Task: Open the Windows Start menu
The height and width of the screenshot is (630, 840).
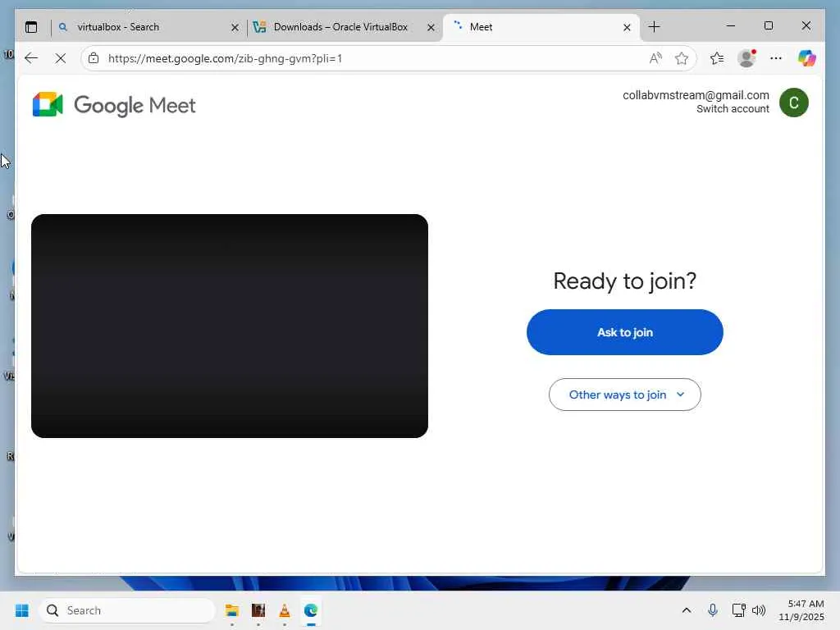Action: coord(22,610)
